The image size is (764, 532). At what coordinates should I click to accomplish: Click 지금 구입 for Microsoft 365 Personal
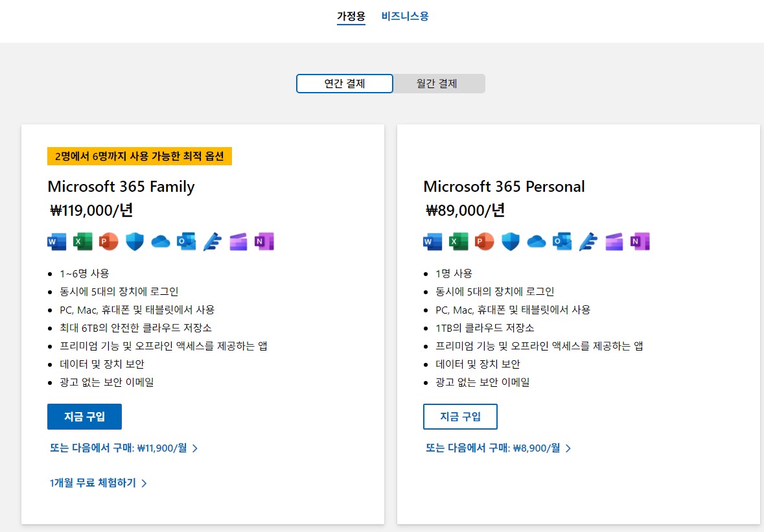pyautogui.click(x=460, y=417)
